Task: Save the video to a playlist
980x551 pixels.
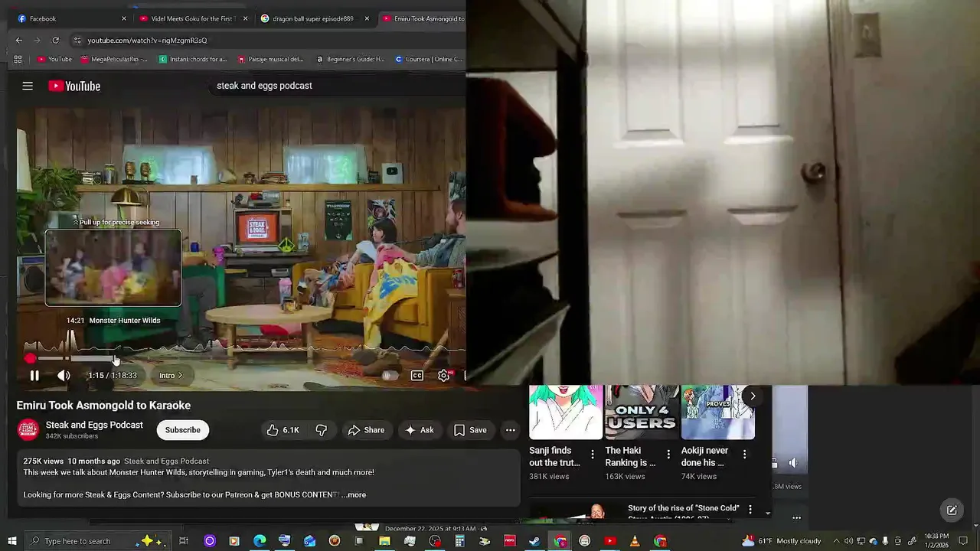Action: tap(470, 430)
